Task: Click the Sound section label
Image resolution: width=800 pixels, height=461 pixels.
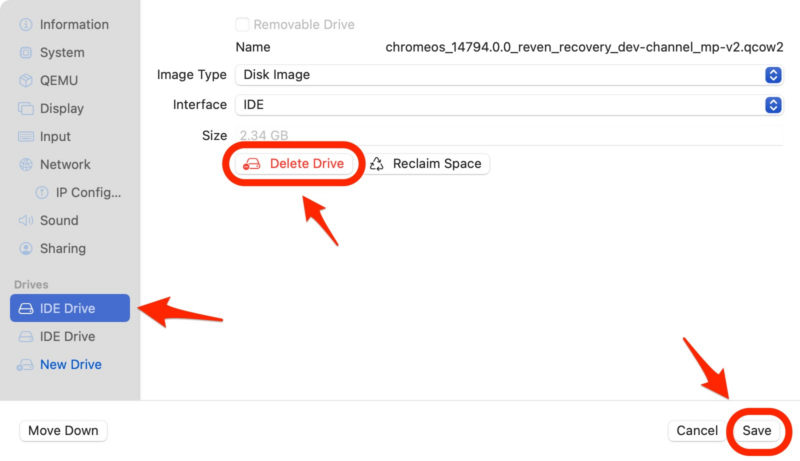Action: point(59,220)
